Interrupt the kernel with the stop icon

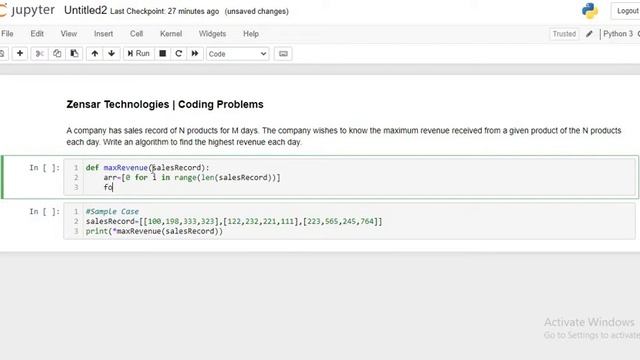coord(162,53)
